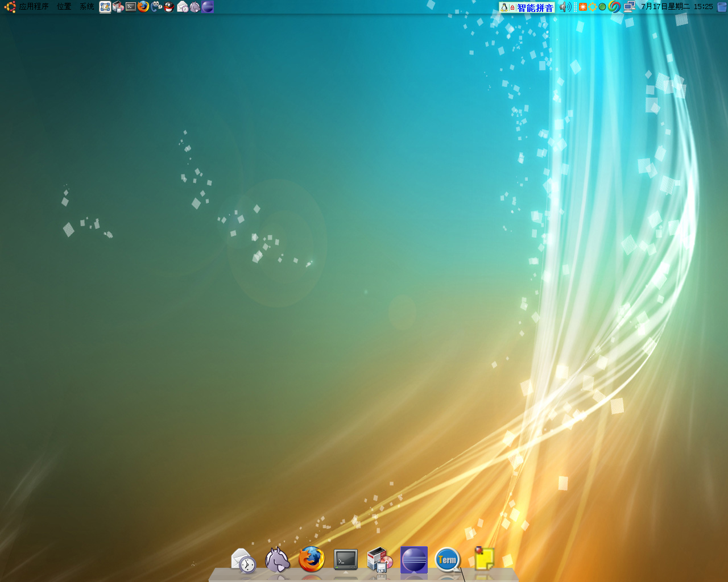Open the calendar from date and time 15:25

pyautogui.click(x=677, y=7)
